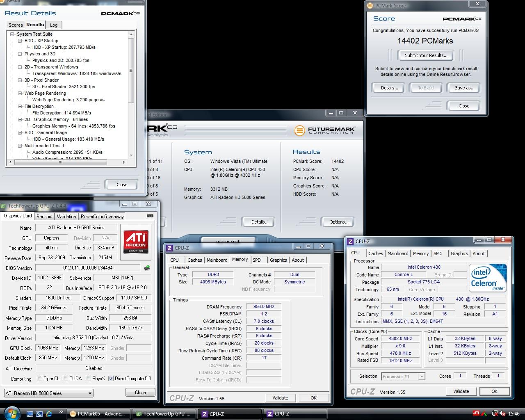Click PCMark Score window title icon
The width and height of the screenshot is (525, 420).
[370, 5]
